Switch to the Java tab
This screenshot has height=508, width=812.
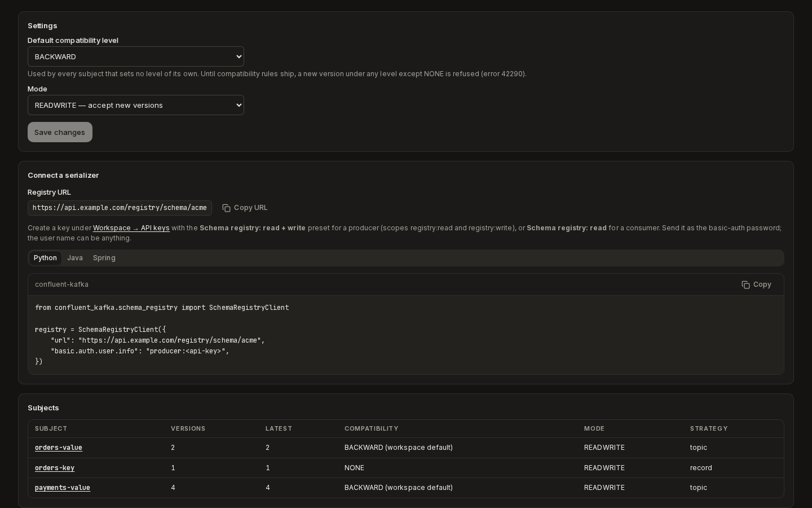point(75,258)
